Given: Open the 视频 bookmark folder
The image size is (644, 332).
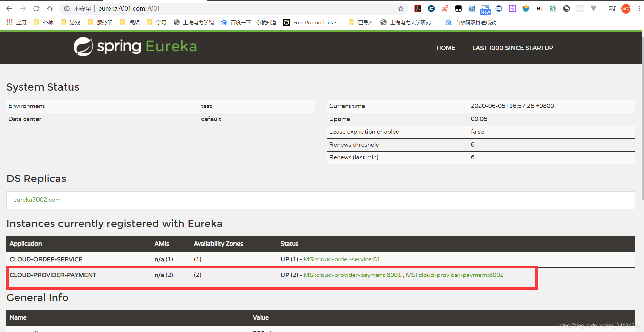Looking at the screenshot, I should point(130,22).
